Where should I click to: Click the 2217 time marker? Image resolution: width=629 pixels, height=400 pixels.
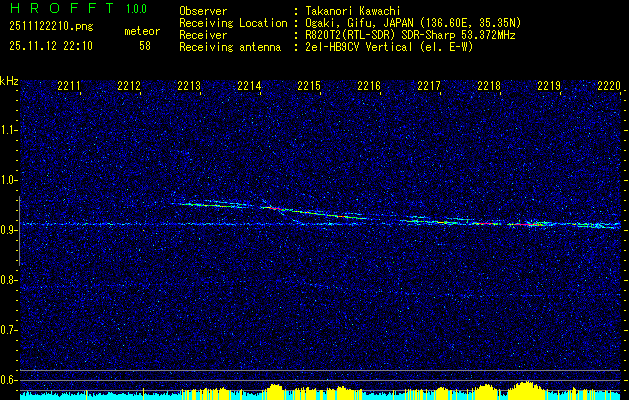429,85
